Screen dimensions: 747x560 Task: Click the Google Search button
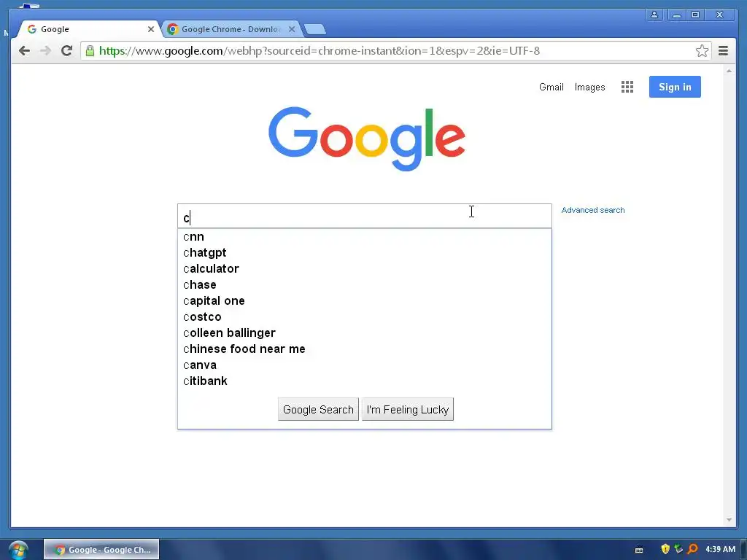(318, 410)
